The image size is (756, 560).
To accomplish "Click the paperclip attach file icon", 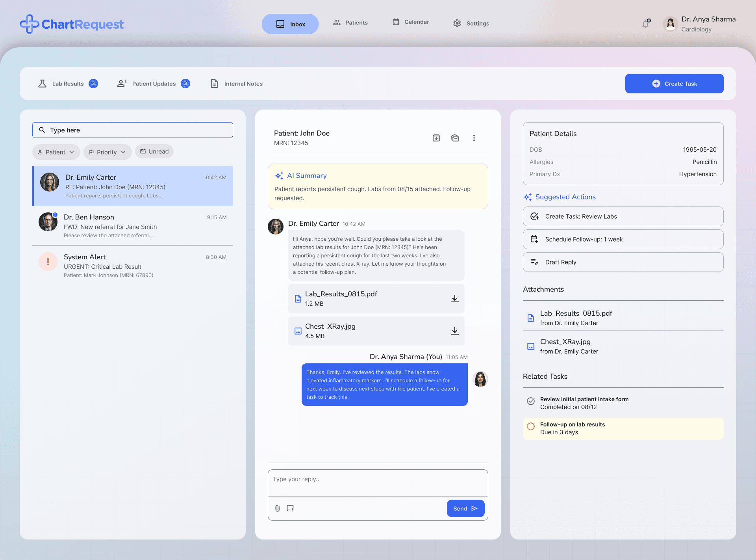I will pos(277,508).
